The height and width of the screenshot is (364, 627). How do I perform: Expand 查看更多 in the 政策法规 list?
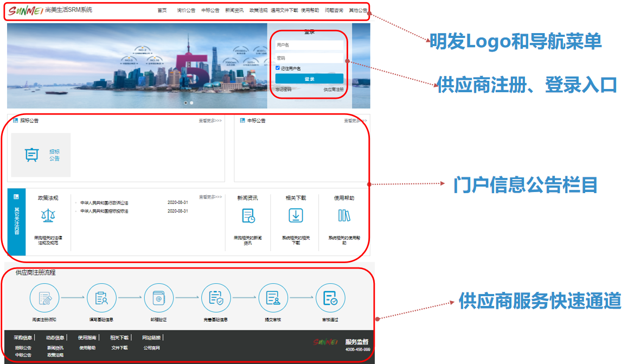[210, 197]
